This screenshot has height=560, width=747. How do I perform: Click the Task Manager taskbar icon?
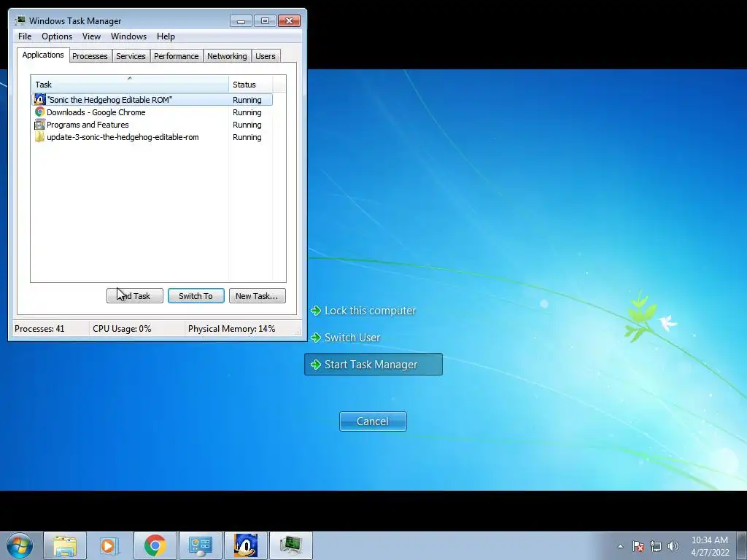[290, 545]
